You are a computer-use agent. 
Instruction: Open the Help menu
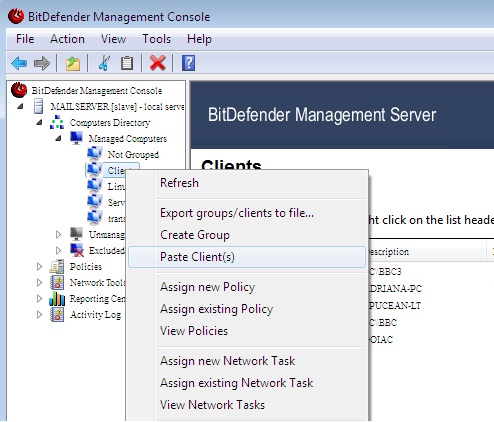click(x=199, y=39)
